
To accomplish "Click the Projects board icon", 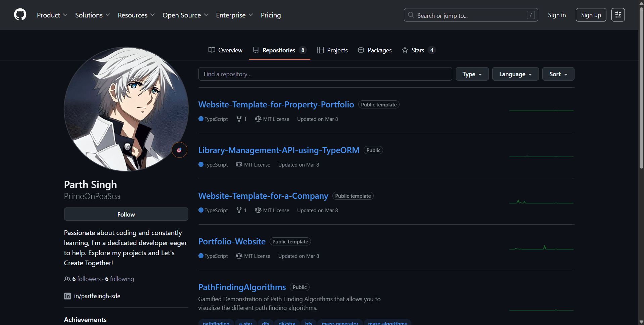I will (320, 50).
